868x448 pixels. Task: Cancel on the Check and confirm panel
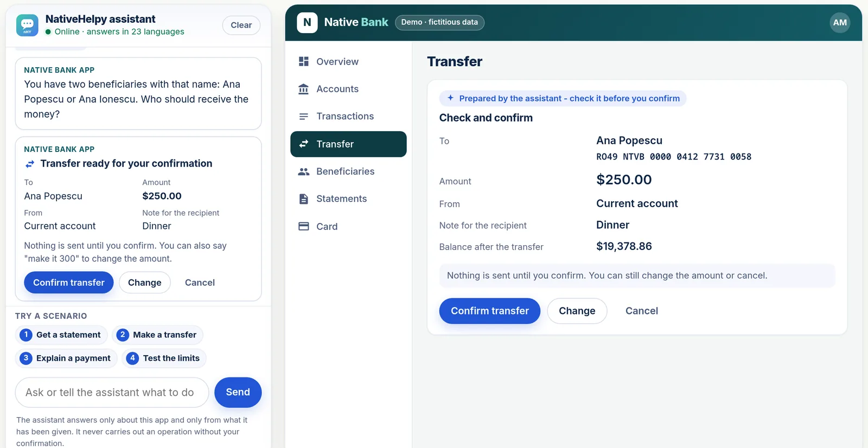tap(642, 311)
